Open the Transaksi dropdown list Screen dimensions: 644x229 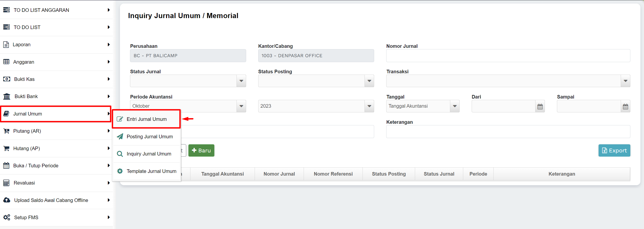[625, 81]
